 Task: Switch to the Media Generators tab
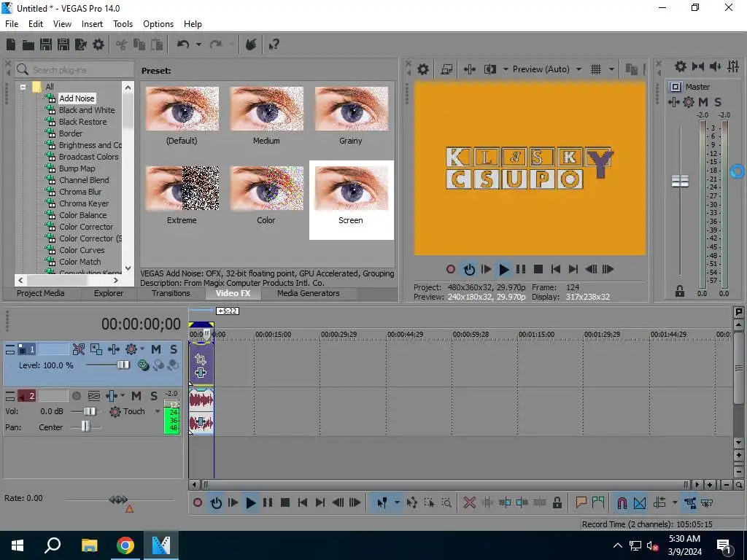(309, 293)
